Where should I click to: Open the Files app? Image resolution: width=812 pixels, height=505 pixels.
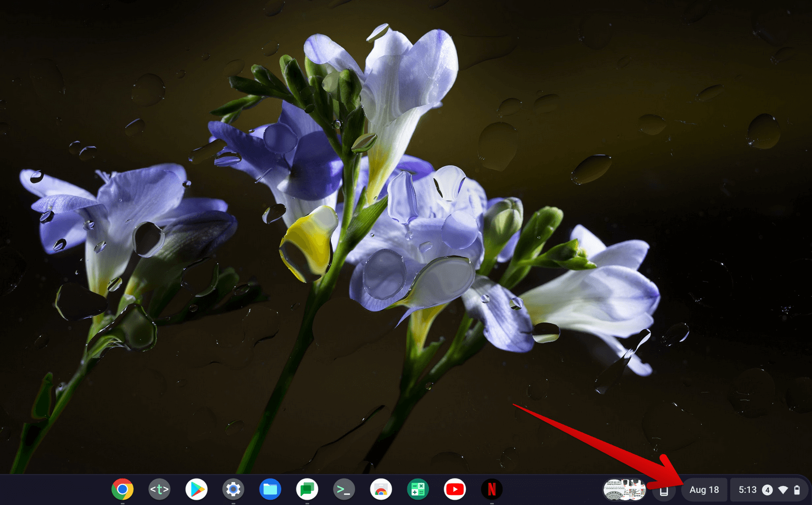270,490
